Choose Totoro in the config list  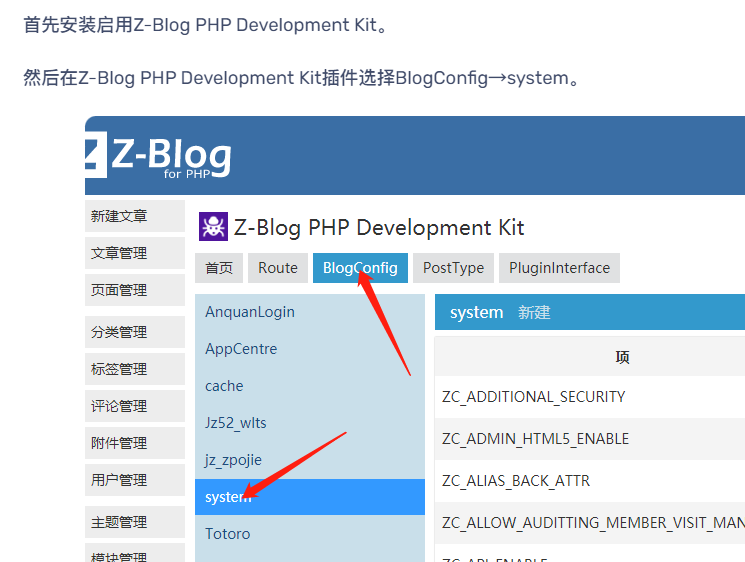[310, 534]
